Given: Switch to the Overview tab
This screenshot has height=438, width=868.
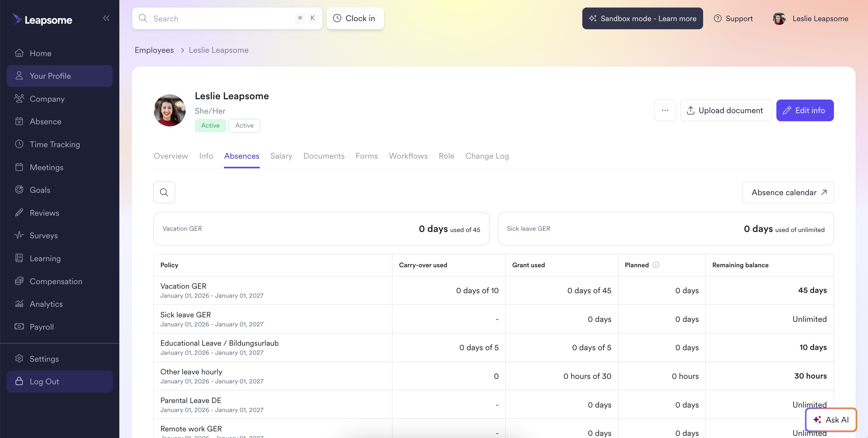Looking at the screenshot, I should 171,156.
